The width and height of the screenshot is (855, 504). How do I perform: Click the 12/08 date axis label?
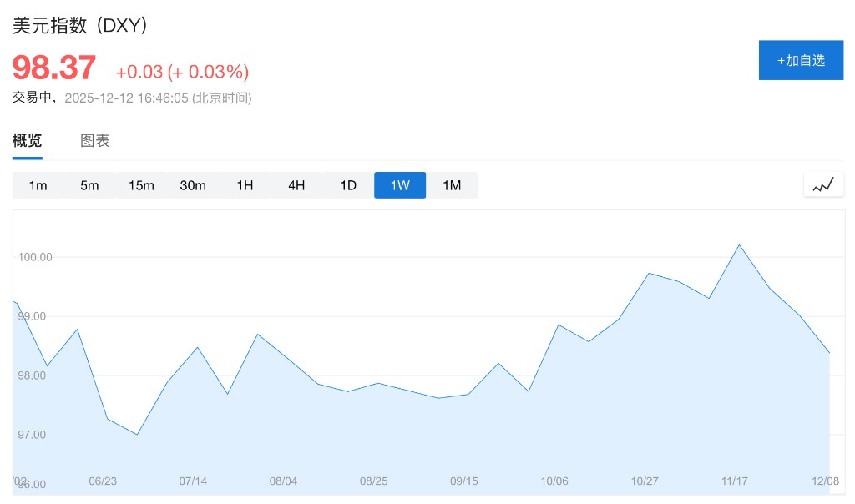coord(825,481)
